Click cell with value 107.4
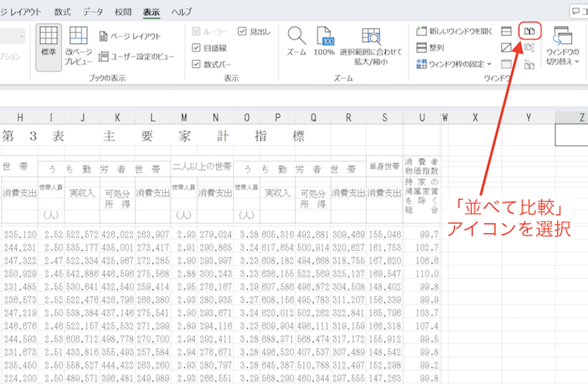The width and height of the screenshot is (588, 384). (x=422, y=326)
